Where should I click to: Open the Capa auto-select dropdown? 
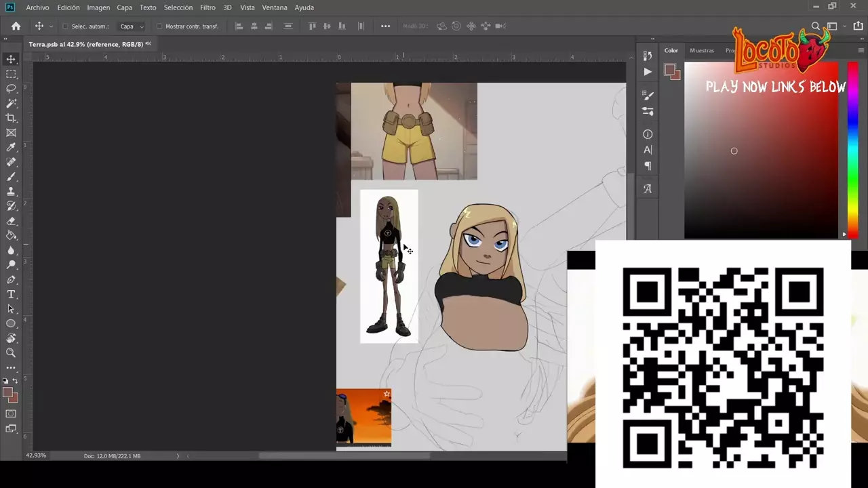point(132,26)
